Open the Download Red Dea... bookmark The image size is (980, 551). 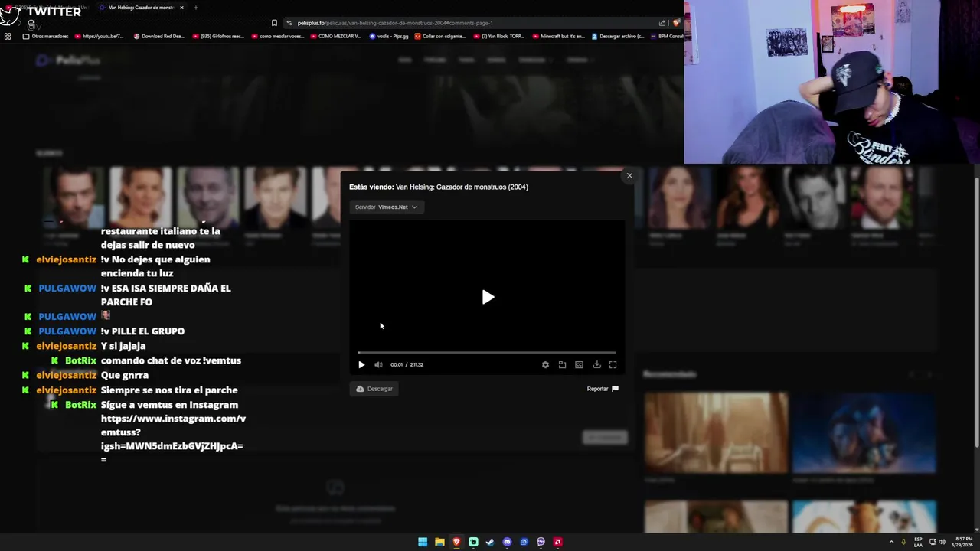coord(158,36)
